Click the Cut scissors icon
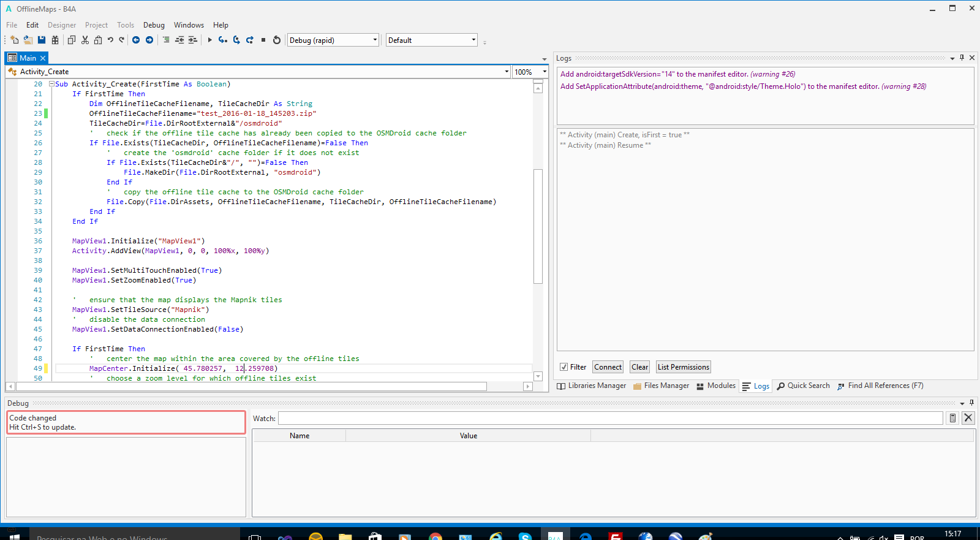This screenshot has height=540, width=980. click(85, 40)
